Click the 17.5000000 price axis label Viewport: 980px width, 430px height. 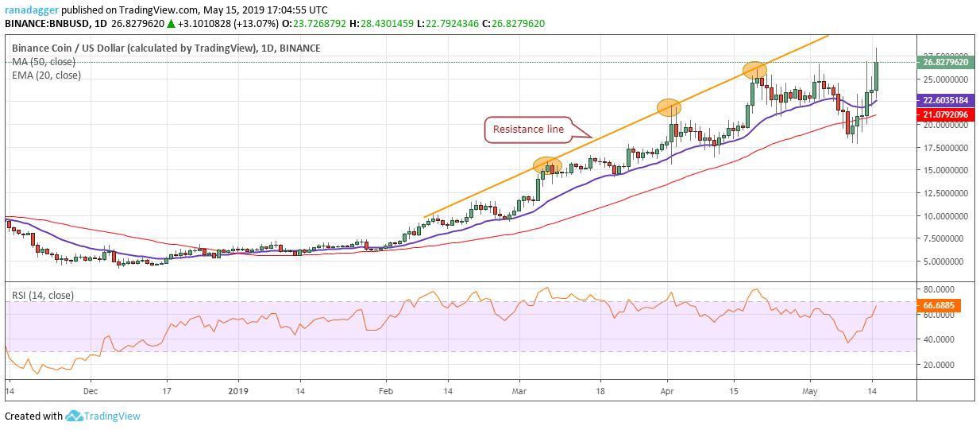point(945,148)
